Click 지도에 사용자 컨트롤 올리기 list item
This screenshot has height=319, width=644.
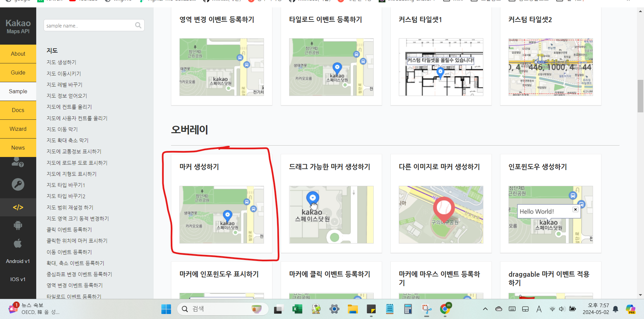(x=77, y=118)
